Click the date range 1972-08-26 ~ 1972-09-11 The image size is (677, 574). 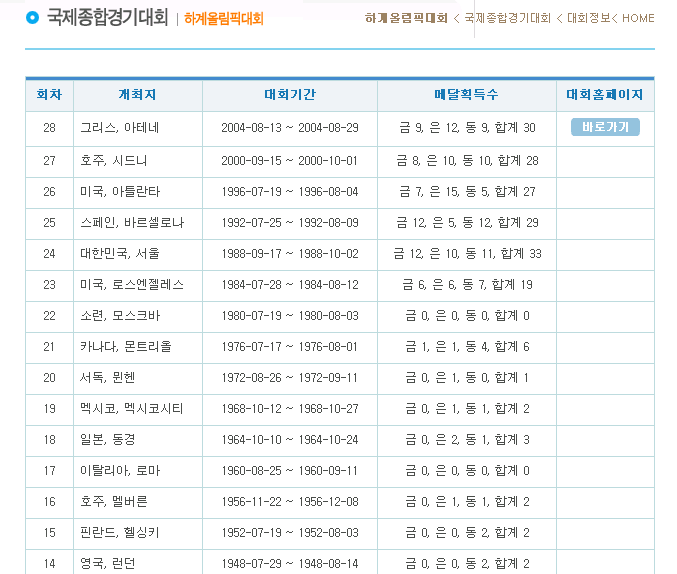point(290,378)
